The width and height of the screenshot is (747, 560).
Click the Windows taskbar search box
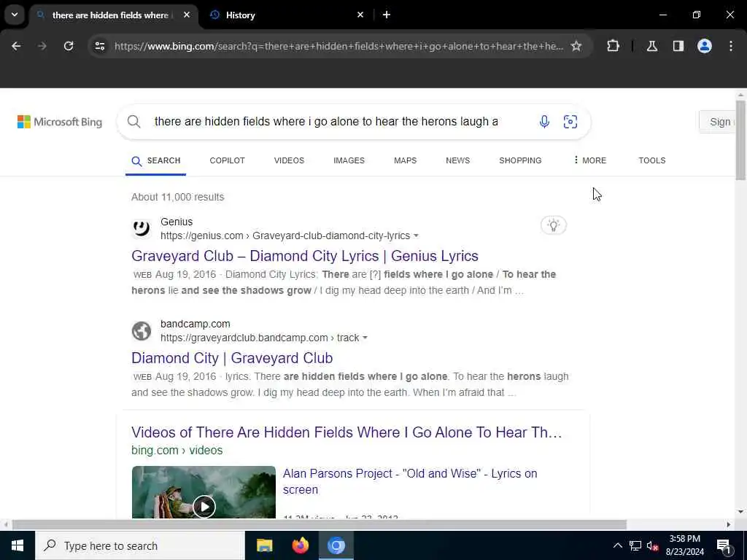pyautogui.click(x=139, y=545)
